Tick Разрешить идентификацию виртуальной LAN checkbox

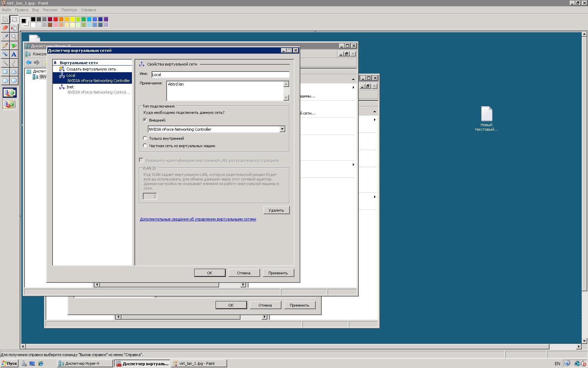[x=141, y=160]
